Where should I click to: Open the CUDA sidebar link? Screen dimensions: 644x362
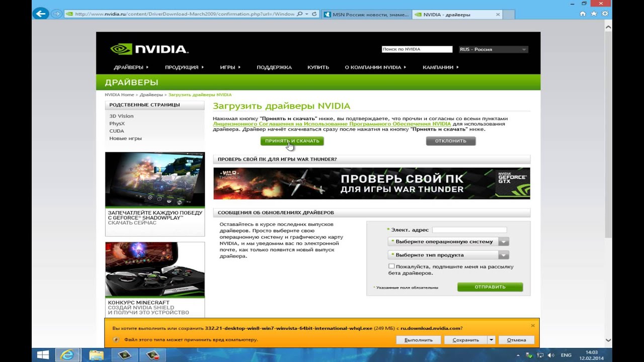(x=116, y=131)
